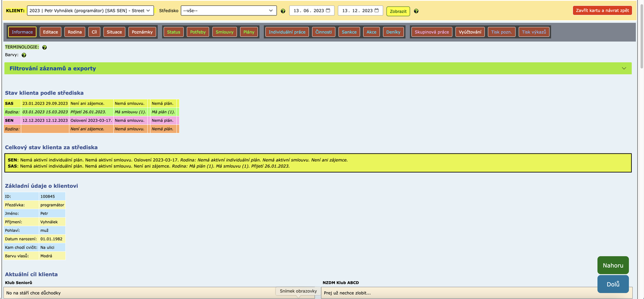Click the help icon next to Středisko dropdown
This screenshot has width=644, height=299.
(x=283, y=11)
